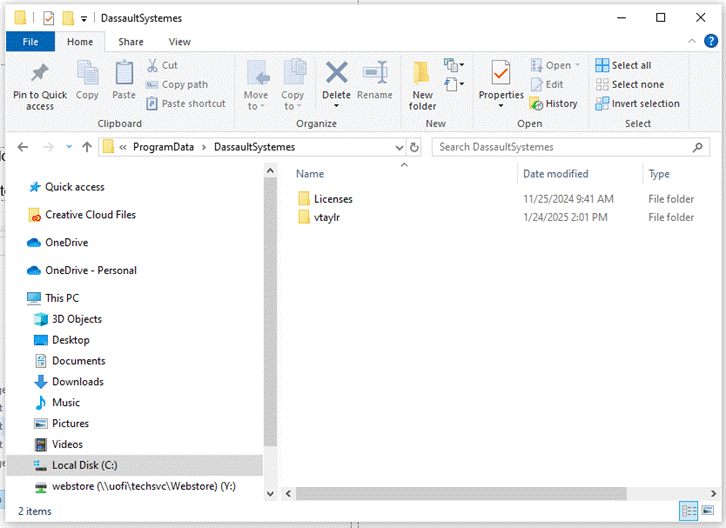Switch to the Home tab

80,42
